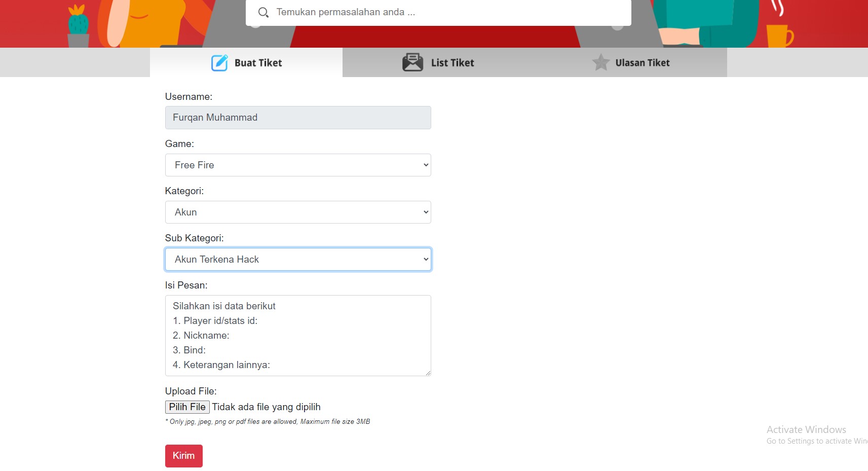Click the file size note "Maximum file size 3MB"

pyautogui.click(x=335, y=421)
